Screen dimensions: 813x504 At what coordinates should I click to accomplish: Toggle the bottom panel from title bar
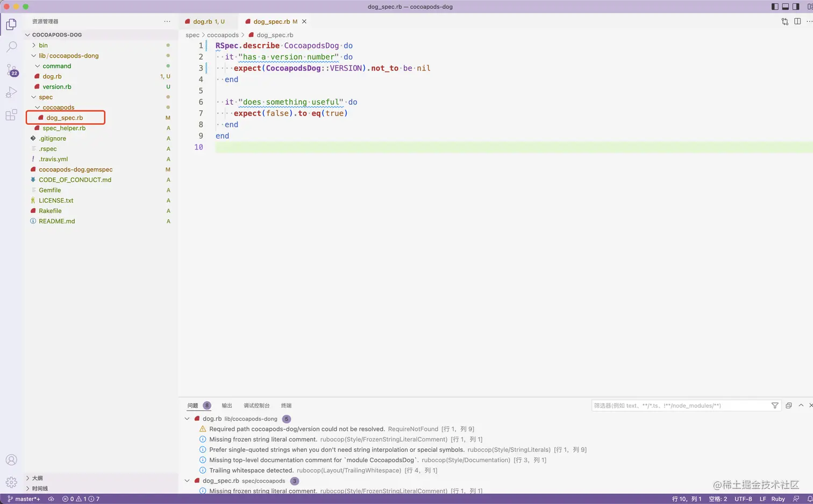786,6
